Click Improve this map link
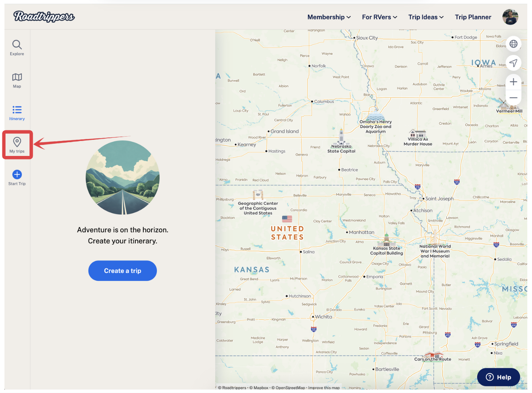The height and width of the screenshot is (393, 532). tap(324, 387)
